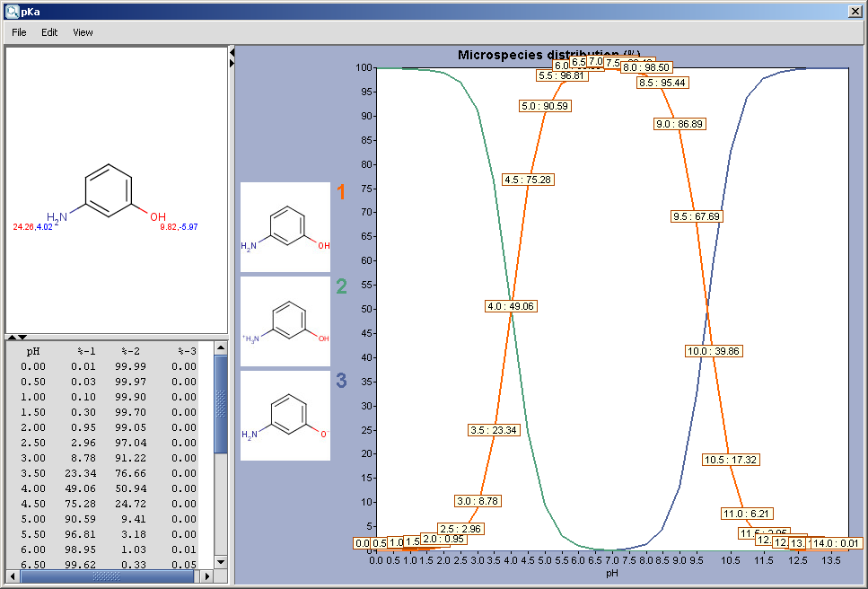The height and width of the screenshot is (589, 868).
Task: Open the View menu
Action: [83, 32]
